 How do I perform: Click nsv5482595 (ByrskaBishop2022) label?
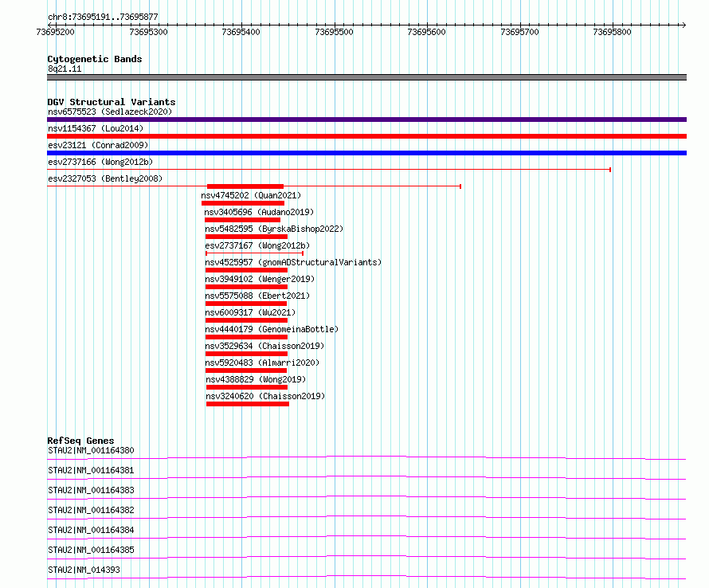tap(274, 229)
